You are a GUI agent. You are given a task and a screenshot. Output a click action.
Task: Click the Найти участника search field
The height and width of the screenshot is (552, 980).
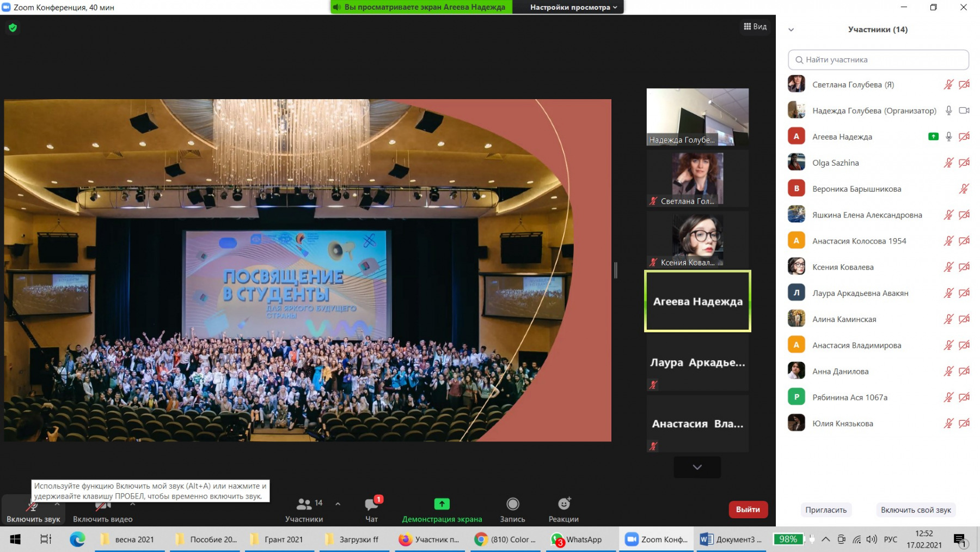[x=878, y=60]
